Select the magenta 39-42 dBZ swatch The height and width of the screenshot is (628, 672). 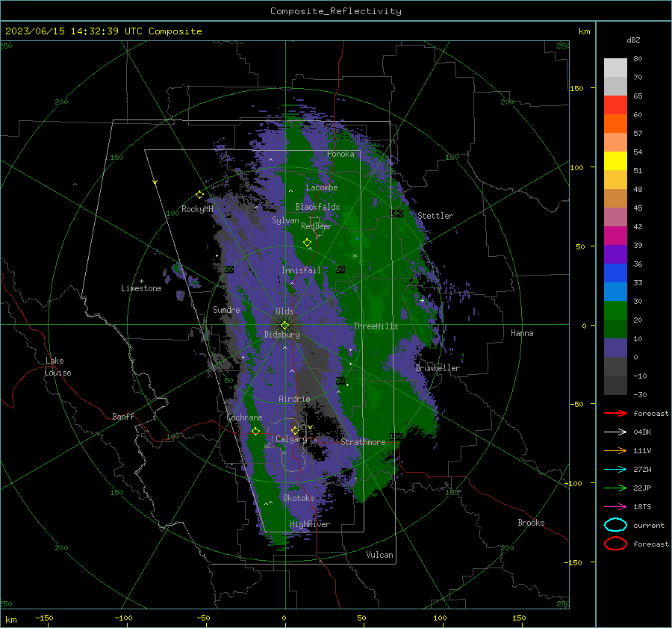pyautogui.click(x=615, y=236)
